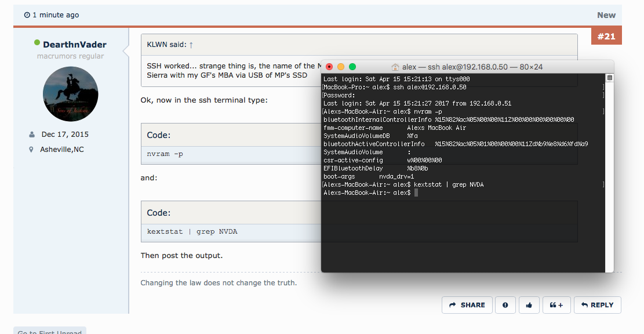Open DearthnVader's user profile link
This screenshot has height=334, width=644.
point(74,45)
